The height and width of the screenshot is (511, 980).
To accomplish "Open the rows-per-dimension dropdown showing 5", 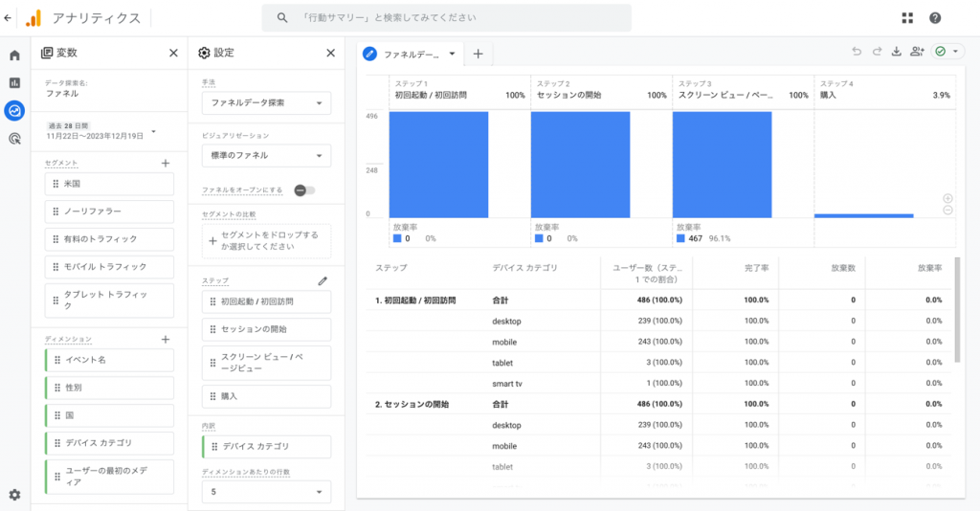I will [267, 492].
